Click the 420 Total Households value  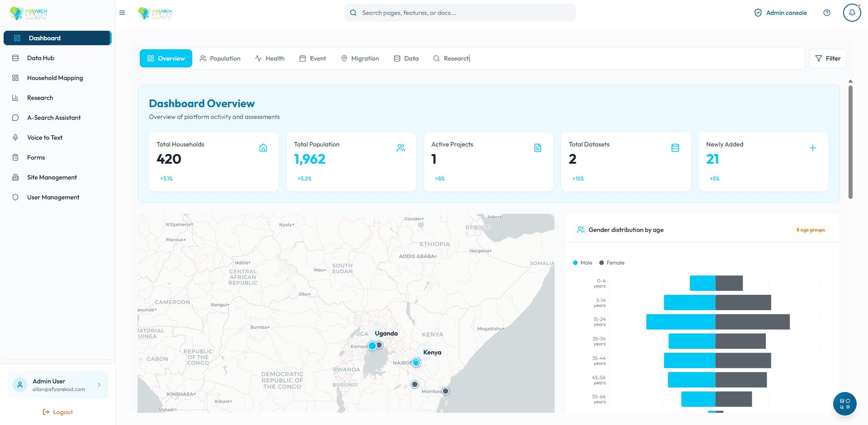pyautogui.click(x=169, y=159)
